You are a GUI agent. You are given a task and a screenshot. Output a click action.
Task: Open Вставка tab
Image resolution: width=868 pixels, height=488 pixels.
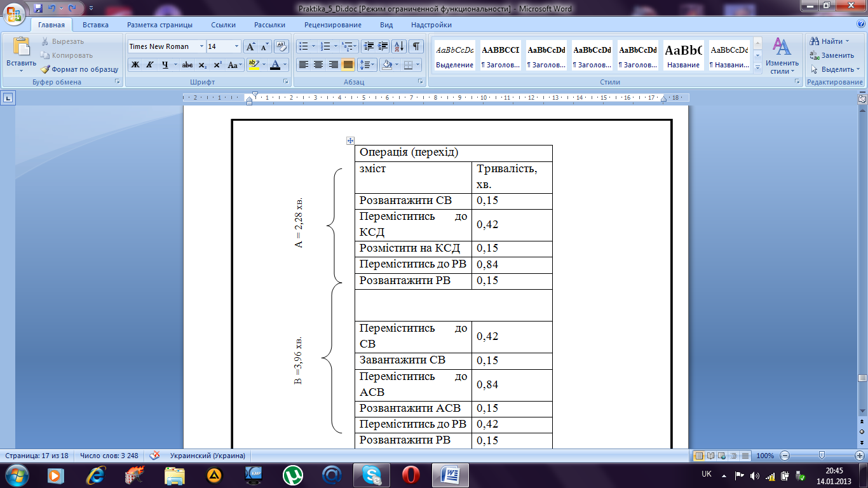(x=95, y=25)
